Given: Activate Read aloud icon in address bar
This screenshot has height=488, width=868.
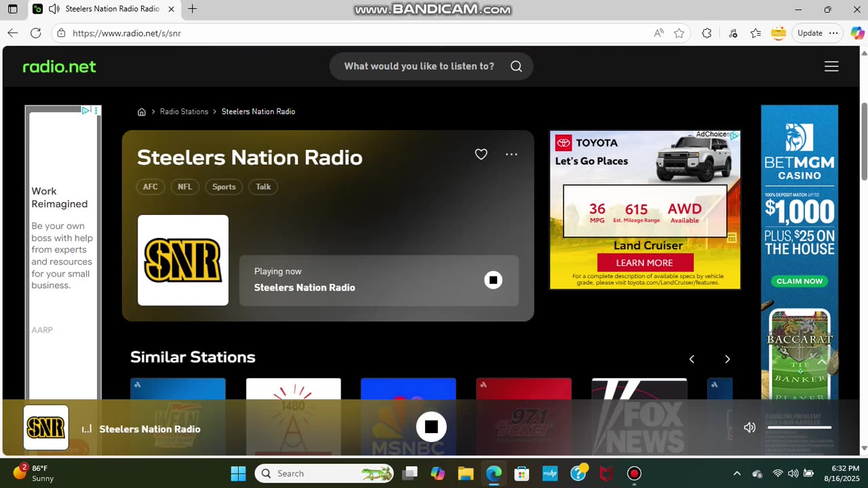Looking at the screenshot, I should 658,33.
